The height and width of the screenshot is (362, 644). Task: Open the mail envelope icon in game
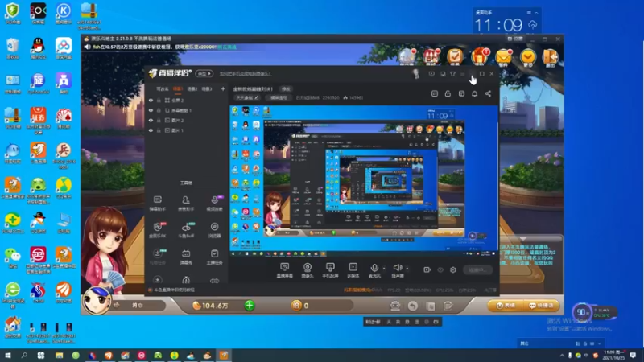(504, 56)
